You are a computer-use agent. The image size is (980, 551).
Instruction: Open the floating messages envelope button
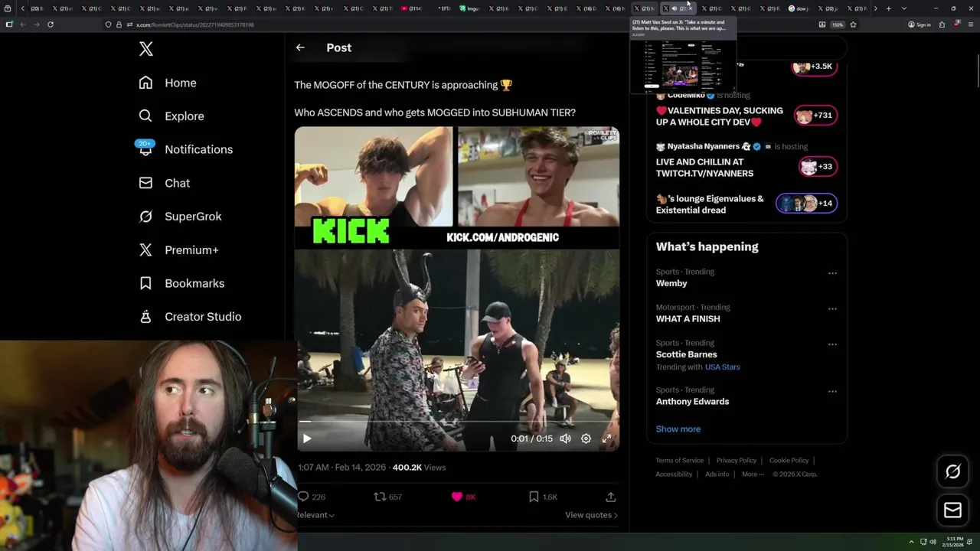coord(952,510)
